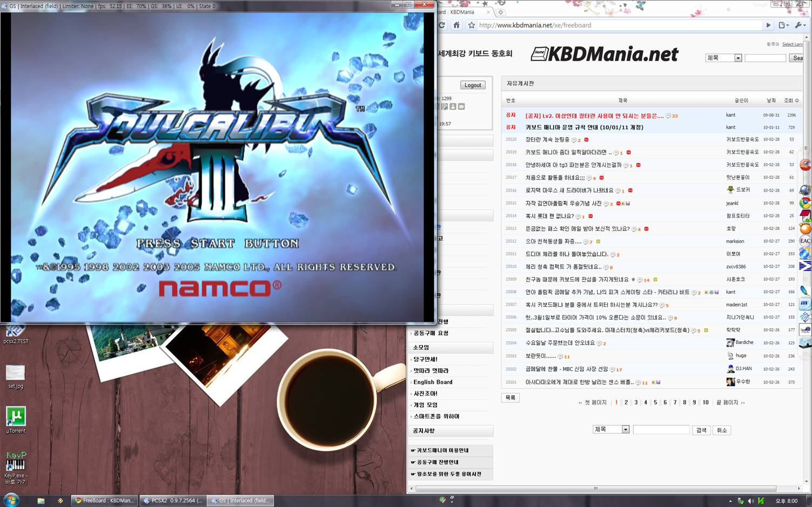Click the bottom board search input field
The image size is (812, 507).
[661, 430]
